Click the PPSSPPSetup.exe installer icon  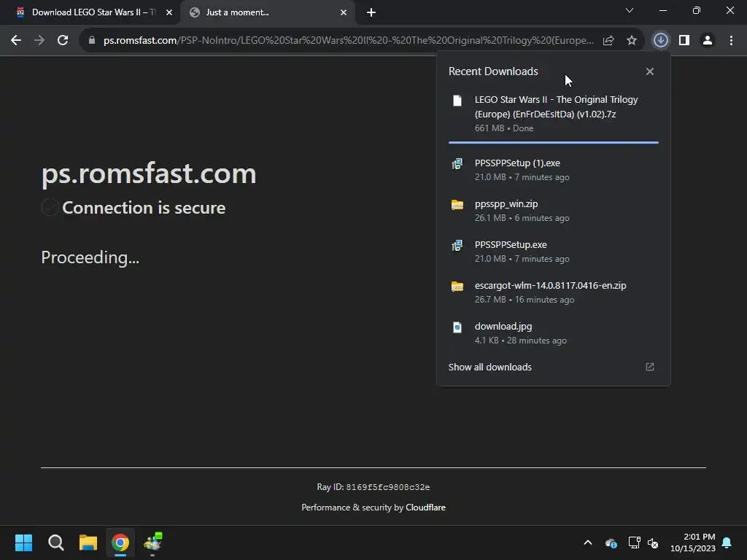tap(457, 245)
